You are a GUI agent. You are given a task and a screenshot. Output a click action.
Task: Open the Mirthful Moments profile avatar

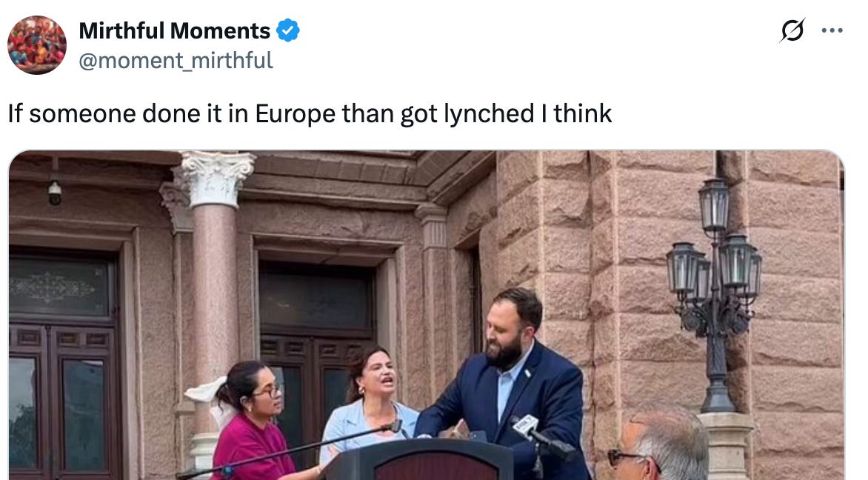coord(37,45)
